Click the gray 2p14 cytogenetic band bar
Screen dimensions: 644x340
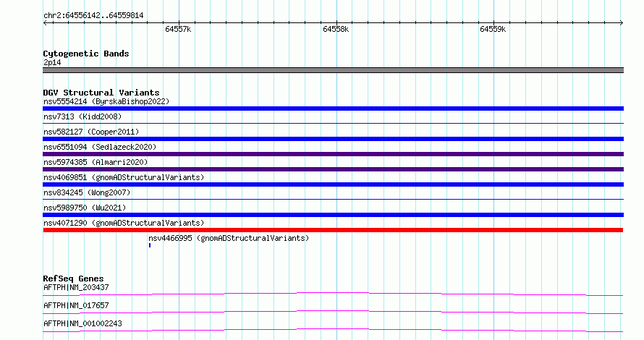tap(333, 70)
